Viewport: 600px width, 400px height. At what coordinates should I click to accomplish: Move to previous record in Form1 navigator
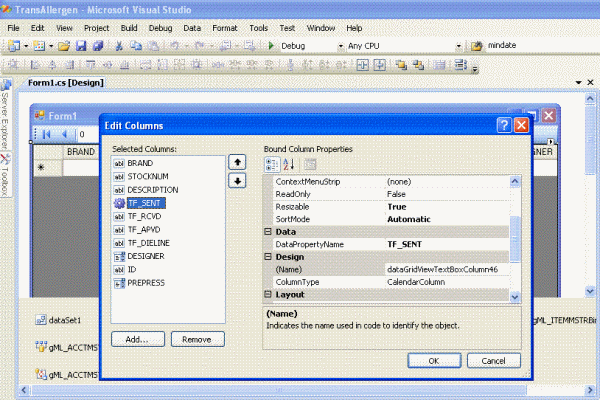[x=65, y=134]
